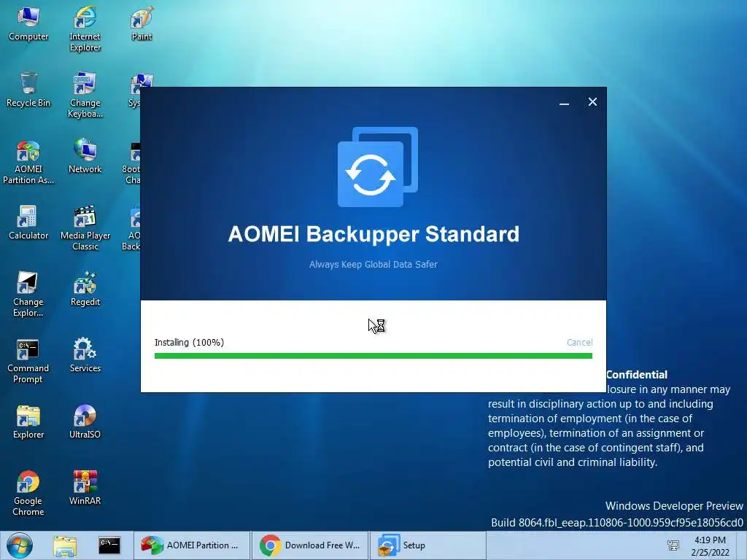The width and height of the screenshot is (747, 560).
Task: Click the Always Keep Global Data Safer tagline
Action: [x=373, y=264]
